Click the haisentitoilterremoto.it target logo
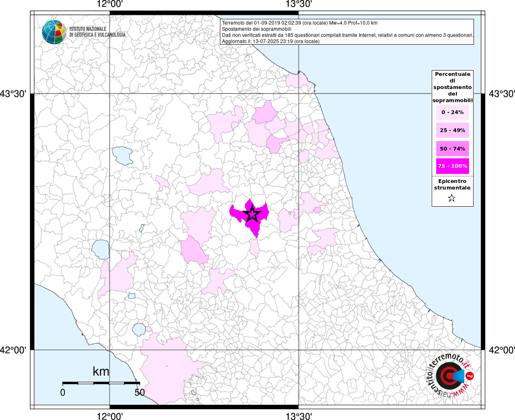515x420 pixels. (x=450, y=376)
